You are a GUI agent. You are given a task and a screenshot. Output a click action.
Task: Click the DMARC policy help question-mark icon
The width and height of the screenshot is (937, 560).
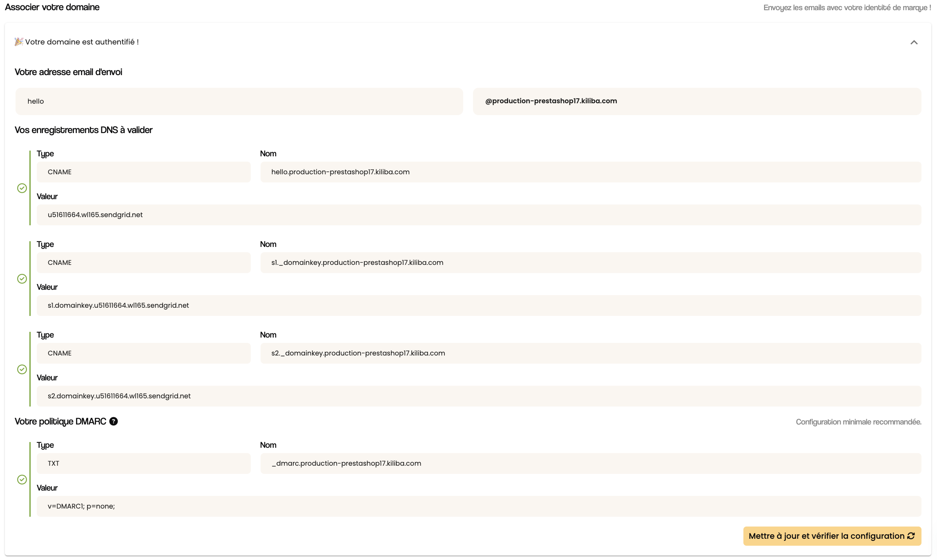pos(114,422)
